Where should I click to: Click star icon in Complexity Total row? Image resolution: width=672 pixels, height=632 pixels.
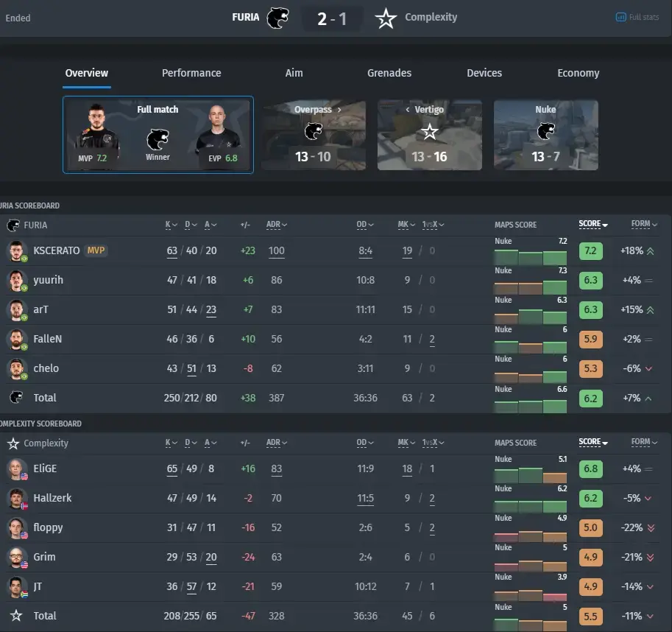pos(16,616)
